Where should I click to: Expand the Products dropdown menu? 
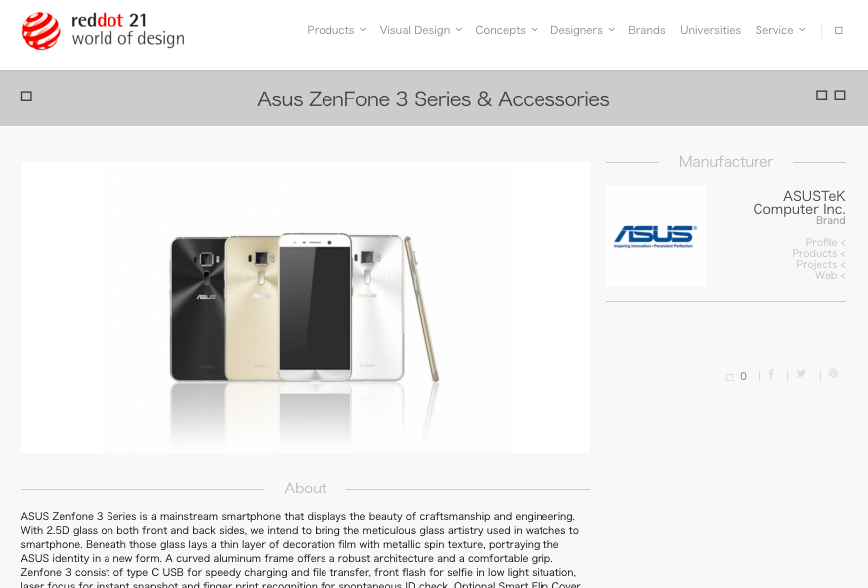tap(336, 30)
